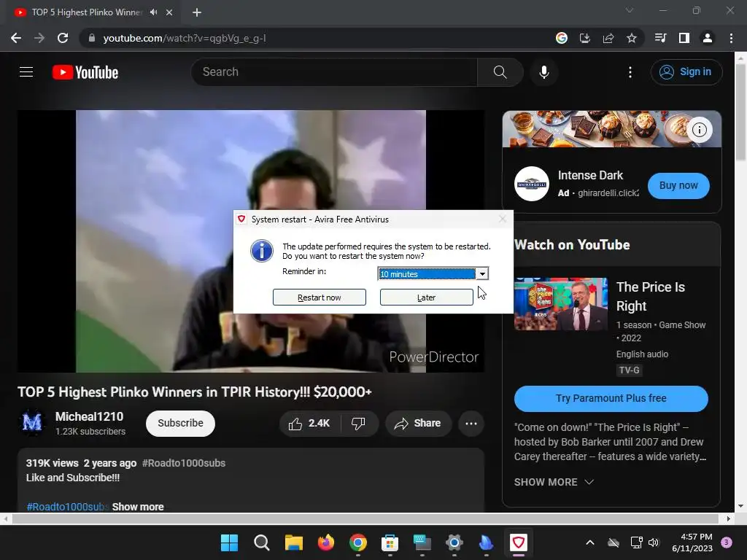
Task: View site info via the padlock icon
Action: click(92, 38)
